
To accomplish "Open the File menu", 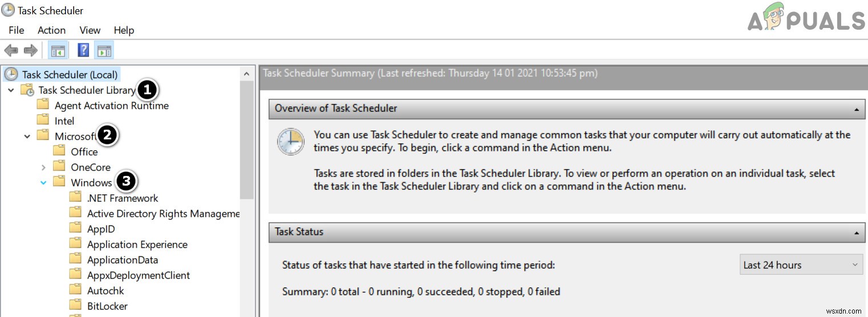I will 17,30.
